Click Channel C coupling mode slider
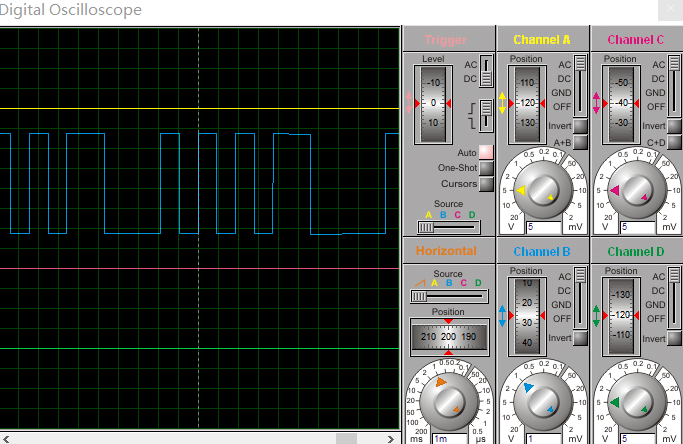Viewport: 683px width, 444px height. (x=674, y=86)
